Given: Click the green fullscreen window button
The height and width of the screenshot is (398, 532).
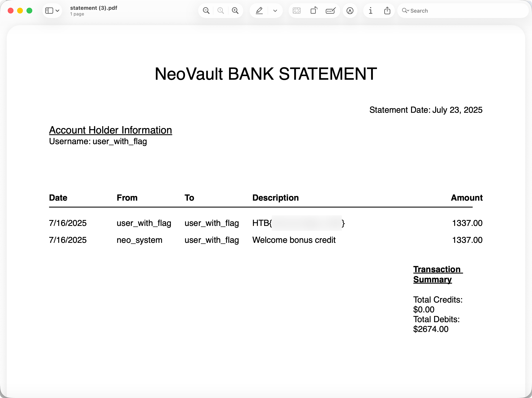Looking at the screenshot, I should click(x=29, y=11).
